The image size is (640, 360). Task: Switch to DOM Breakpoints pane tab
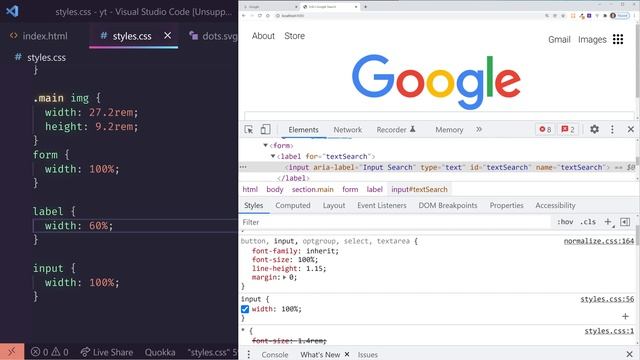pyautogui.click(x=448, y=205)
